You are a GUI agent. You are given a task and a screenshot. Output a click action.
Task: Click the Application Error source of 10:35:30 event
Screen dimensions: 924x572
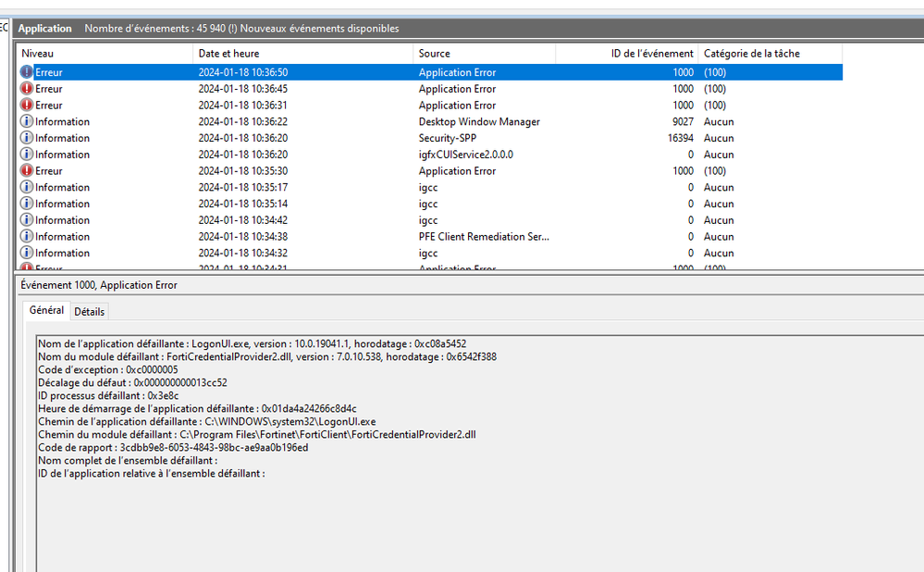[x=457, y=171]
